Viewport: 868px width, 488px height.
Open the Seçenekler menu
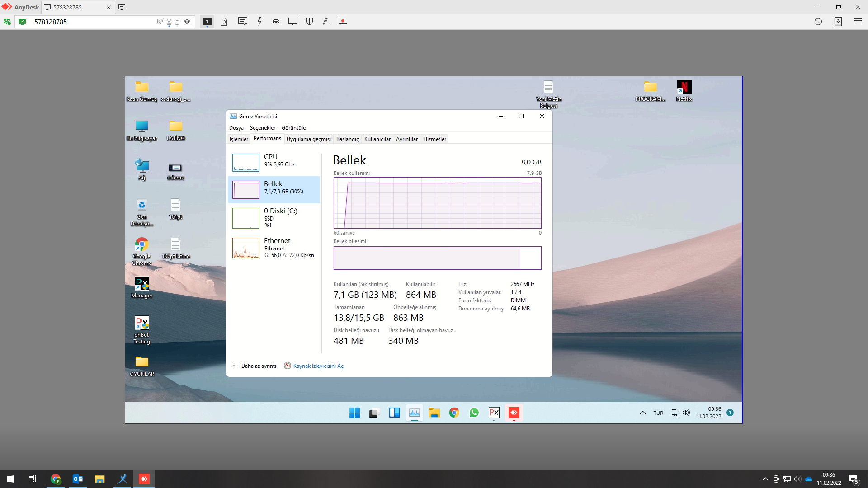[x=263, y=128]
